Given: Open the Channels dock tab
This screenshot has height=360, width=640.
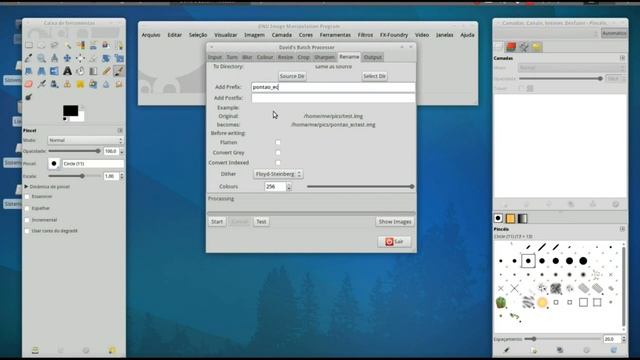Looking at the screenshot, I should click(511, 47).
